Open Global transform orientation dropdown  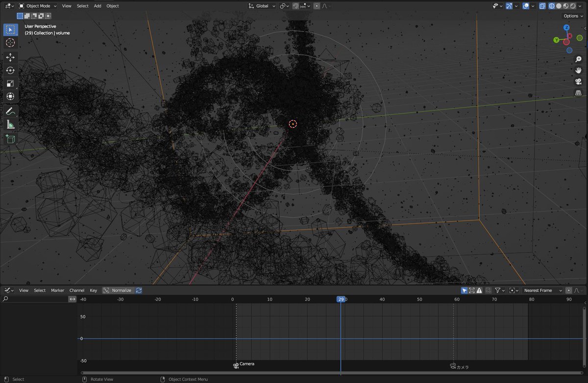coord(262,6)
